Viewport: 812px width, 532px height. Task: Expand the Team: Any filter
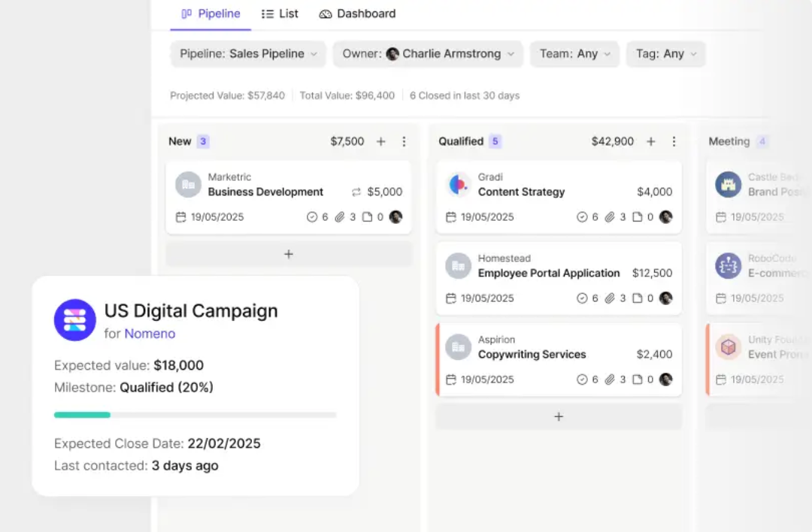(574, 54)
